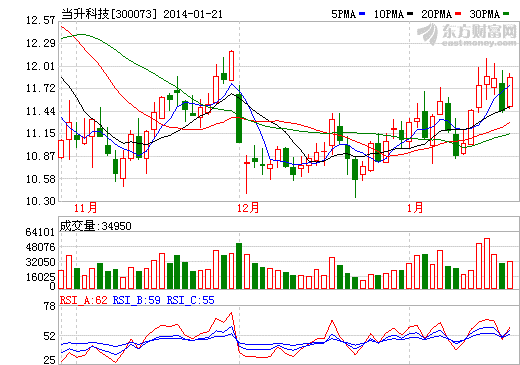
Task: Click the 64101 volume axis label
Action: [x=40, y=232]
